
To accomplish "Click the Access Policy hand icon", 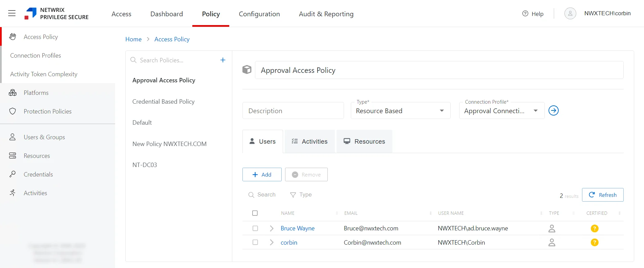I will tap(13, 37).
